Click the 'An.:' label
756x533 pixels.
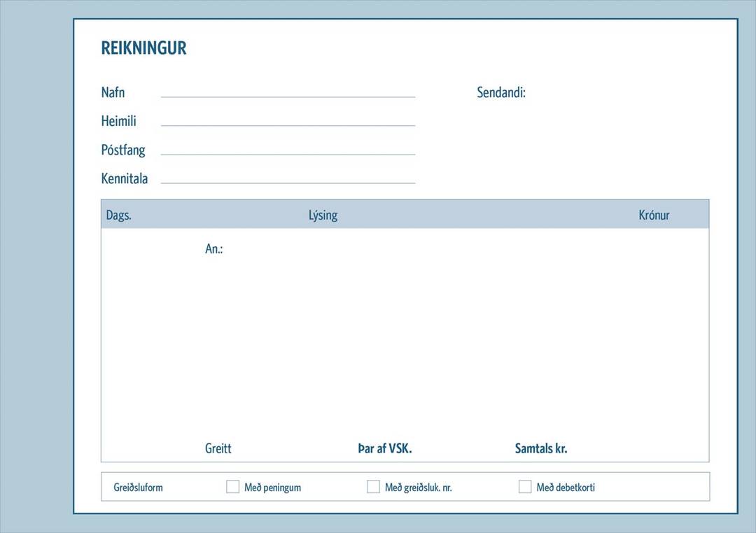[x=213, y=249]
